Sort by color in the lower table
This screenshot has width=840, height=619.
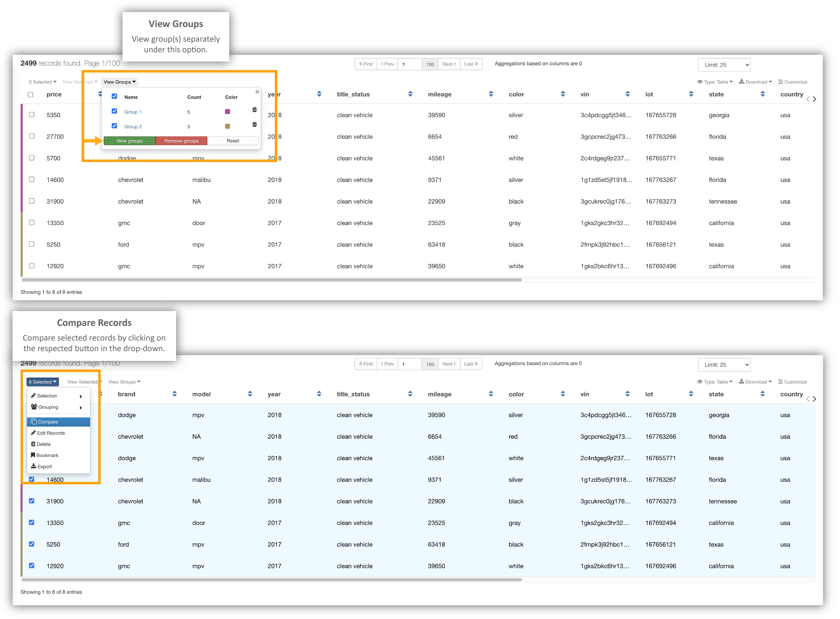[x=563, y=394]
